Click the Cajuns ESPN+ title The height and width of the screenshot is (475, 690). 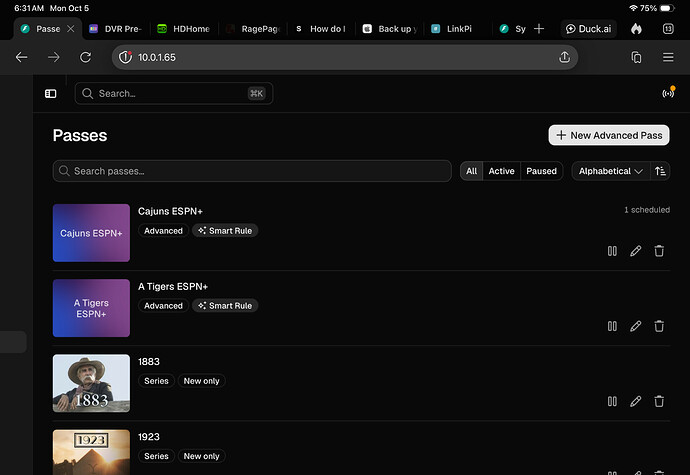coord(170,211)
